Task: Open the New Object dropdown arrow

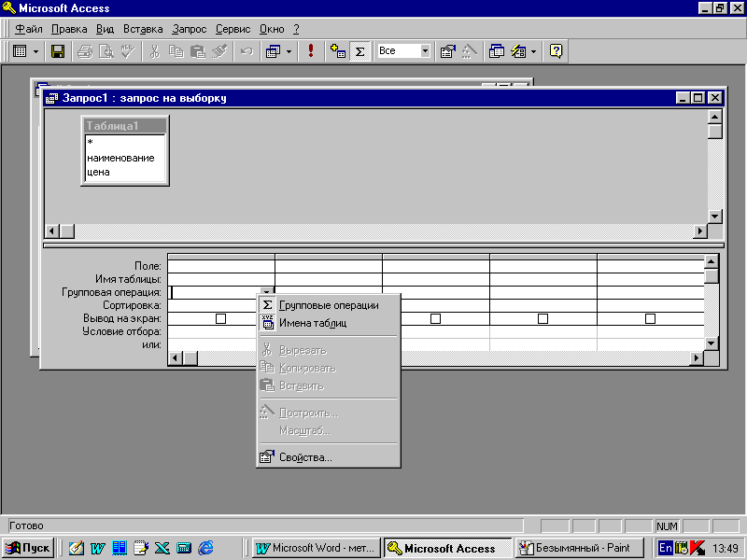Action: point(533,51)
